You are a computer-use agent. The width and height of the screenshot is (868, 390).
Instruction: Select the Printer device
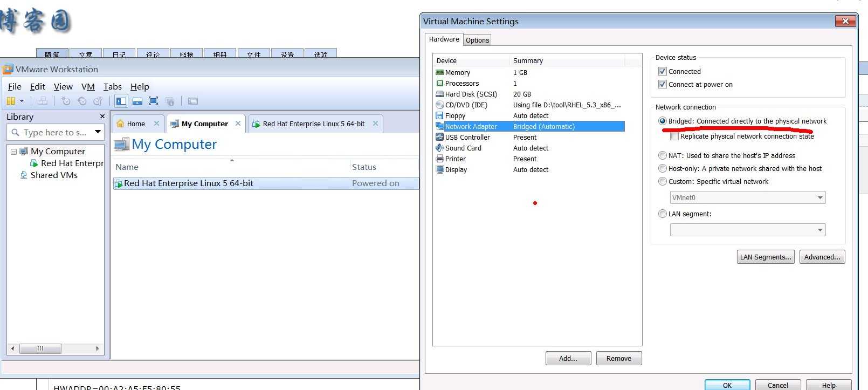[x=529, y=159]
